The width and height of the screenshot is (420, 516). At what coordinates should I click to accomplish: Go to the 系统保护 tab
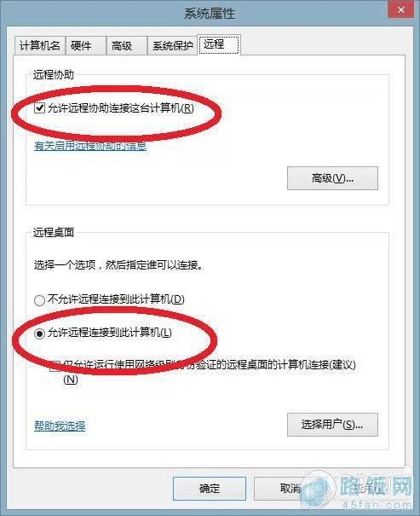click(172, 45)
